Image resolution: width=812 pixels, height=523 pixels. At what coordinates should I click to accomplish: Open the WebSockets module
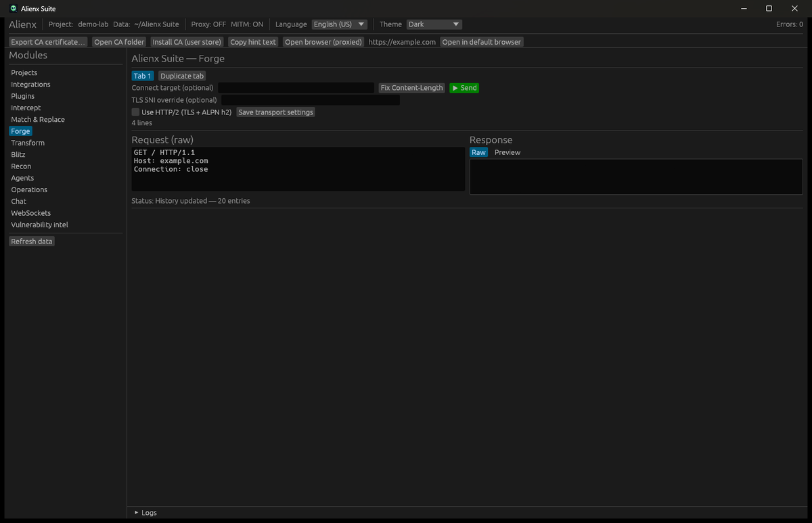click(x=31, y=213)
